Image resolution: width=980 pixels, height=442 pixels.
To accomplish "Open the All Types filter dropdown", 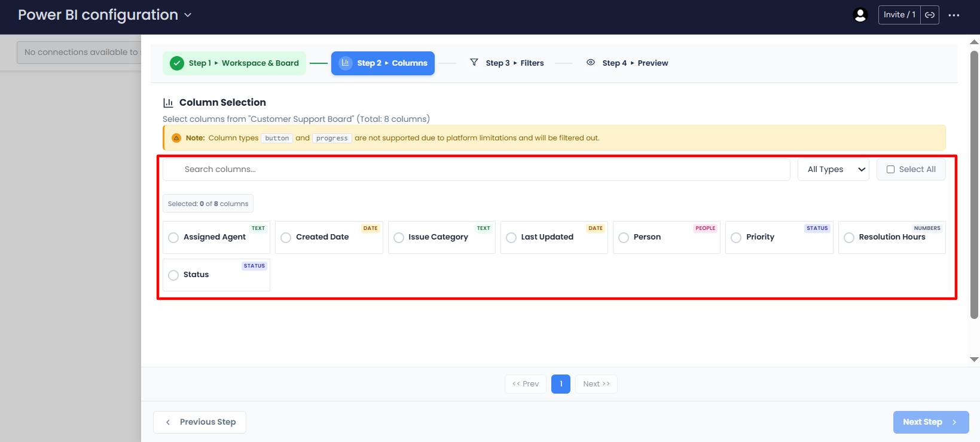I will pyautogui.click(x=834, y=170).
